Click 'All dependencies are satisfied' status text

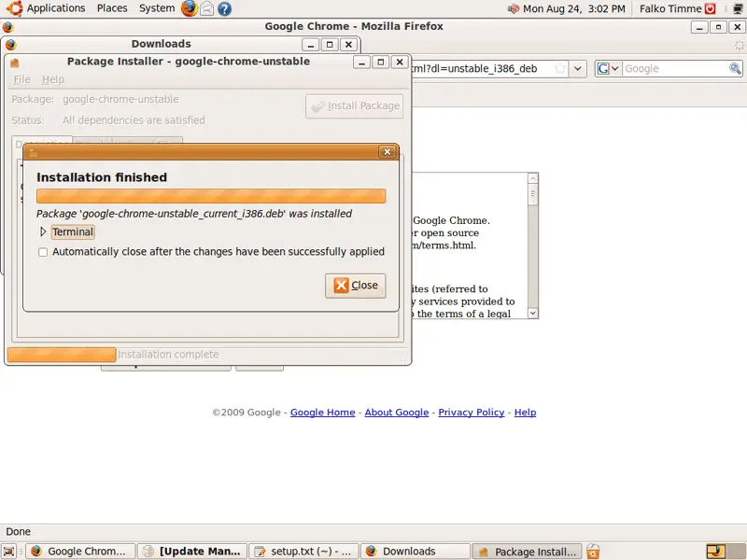pyautogui.click(x=134, y=120)
